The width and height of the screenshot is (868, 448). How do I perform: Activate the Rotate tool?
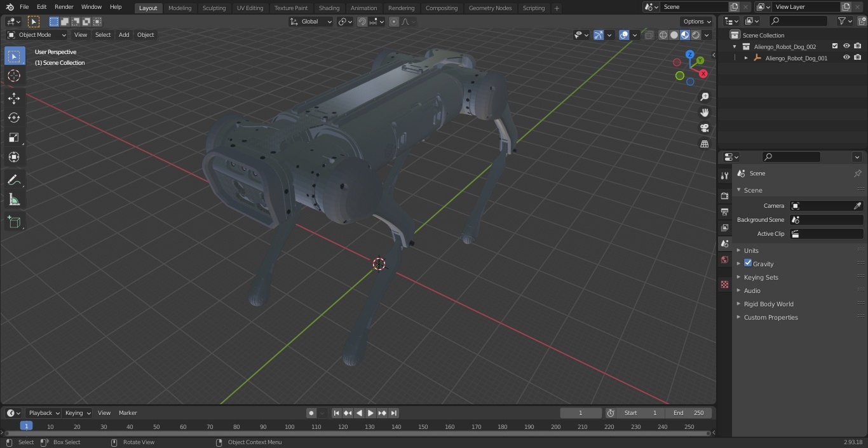click(x=14, y=118)
